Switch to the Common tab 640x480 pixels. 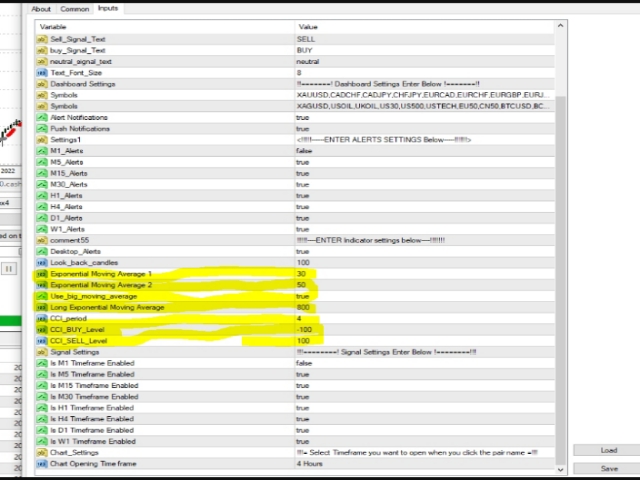click(x=74, y=9)
